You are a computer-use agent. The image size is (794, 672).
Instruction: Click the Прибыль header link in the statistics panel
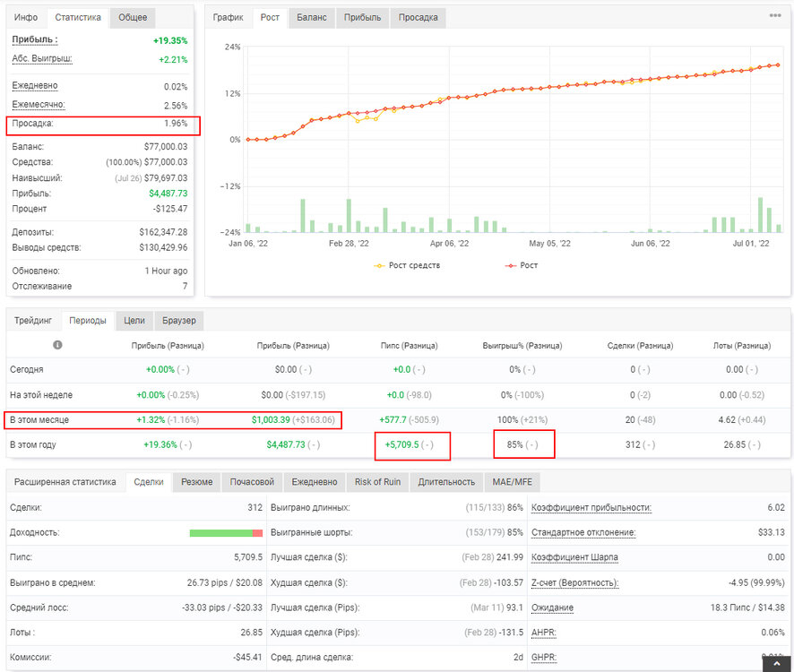pos(35,39)
